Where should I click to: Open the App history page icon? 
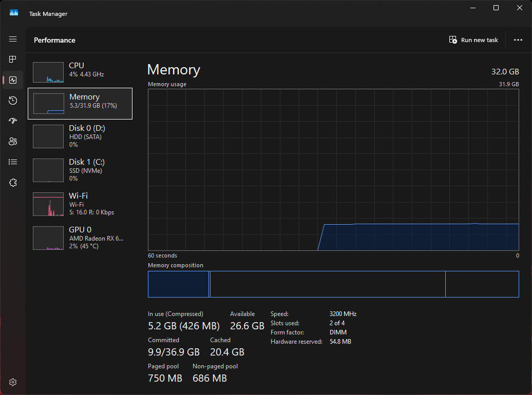(13, 101)
